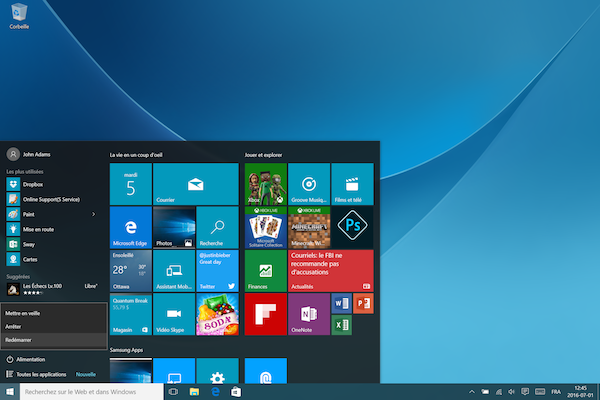The image size is (600, 400).
Task: Launch the Microsoft Edge tile
Action: [x=130, y=227]
